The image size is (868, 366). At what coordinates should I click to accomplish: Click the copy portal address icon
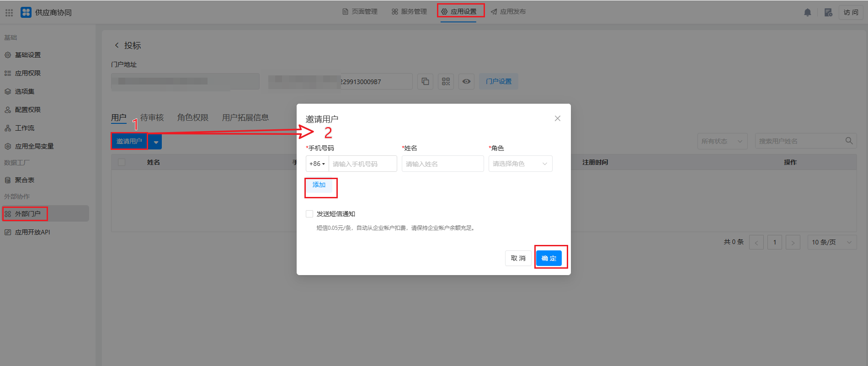click(425, 81)
